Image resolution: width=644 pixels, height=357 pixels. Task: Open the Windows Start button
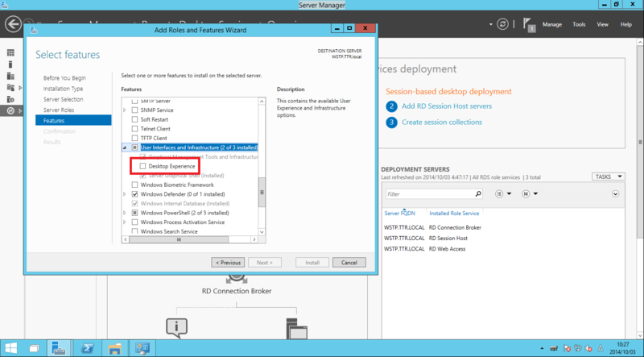pyautogui.click(x=11, y=348)
